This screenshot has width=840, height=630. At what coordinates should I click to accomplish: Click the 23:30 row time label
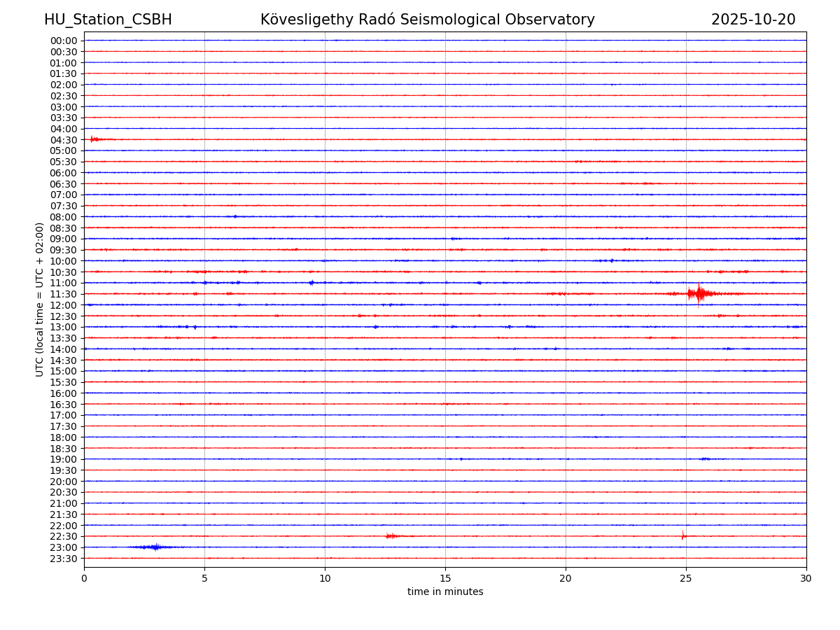pyautogui.click(x=64, y=559)
